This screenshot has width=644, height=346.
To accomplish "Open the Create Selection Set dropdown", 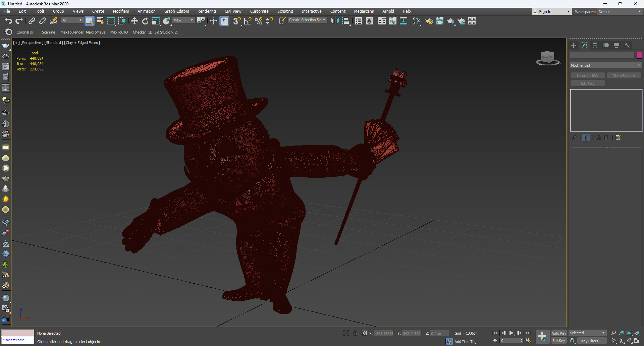I will pos(307,20).
